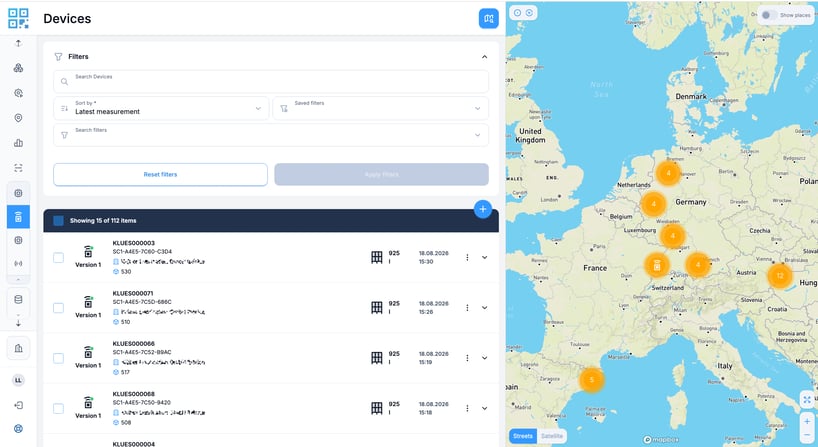The height and width of the screenshot is (447, 818).
Task: Click the cluster of 4 near Luxembourg
Action: click(672, 236)
